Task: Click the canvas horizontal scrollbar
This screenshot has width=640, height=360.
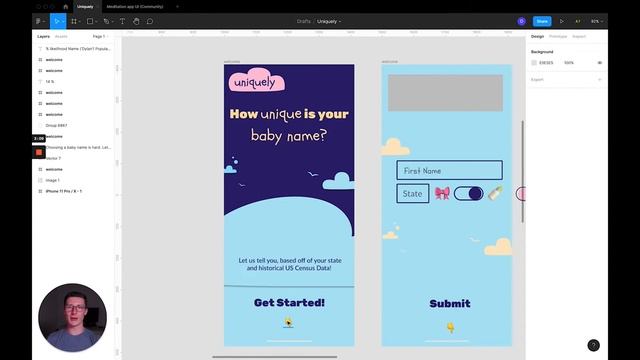Action: point(275,357)
